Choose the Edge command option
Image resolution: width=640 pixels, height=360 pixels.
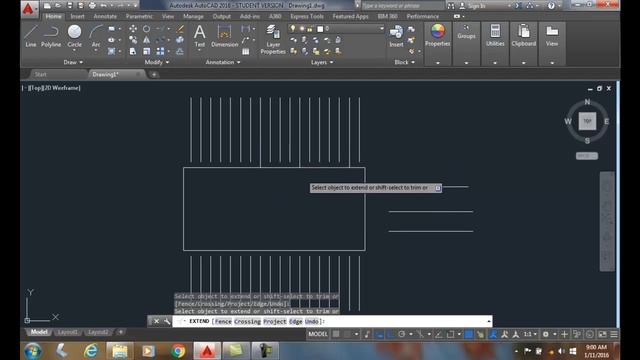click(x=296, y=322)
